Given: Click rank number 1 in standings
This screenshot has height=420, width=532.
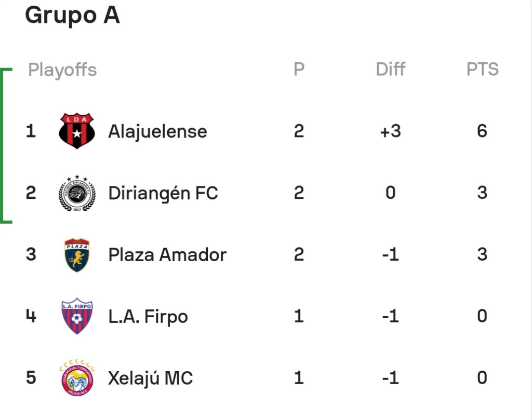Looking at the screenshot, I should [31, 131].
